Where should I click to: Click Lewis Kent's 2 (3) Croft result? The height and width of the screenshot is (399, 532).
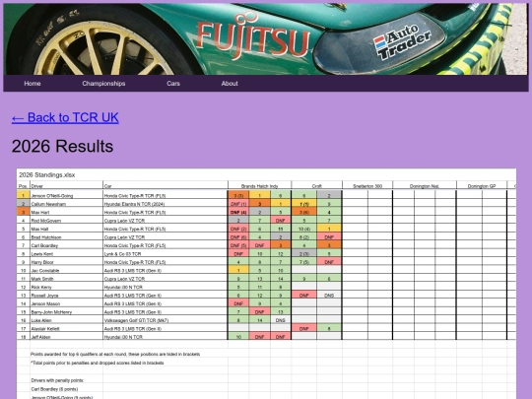point(304,254)
